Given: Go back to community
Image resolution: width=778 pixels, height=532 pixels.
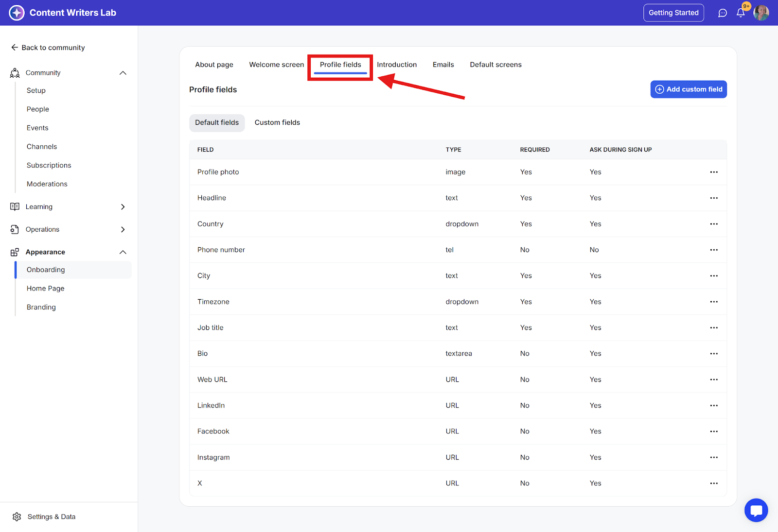Looking at the screenshot, I should pyautogui.click(x=48, y=48).
